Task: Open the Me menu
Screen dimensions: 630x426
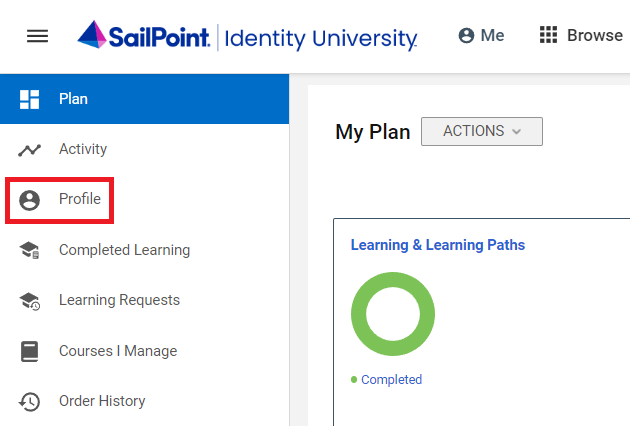Action: pos(481,36)
